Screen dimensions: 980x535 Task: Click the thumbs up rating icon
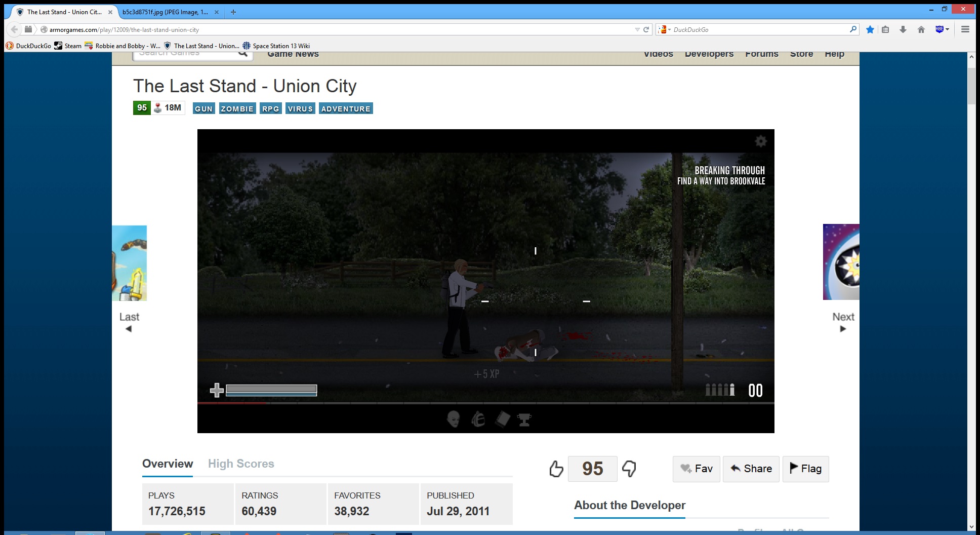tap(556, 469)
